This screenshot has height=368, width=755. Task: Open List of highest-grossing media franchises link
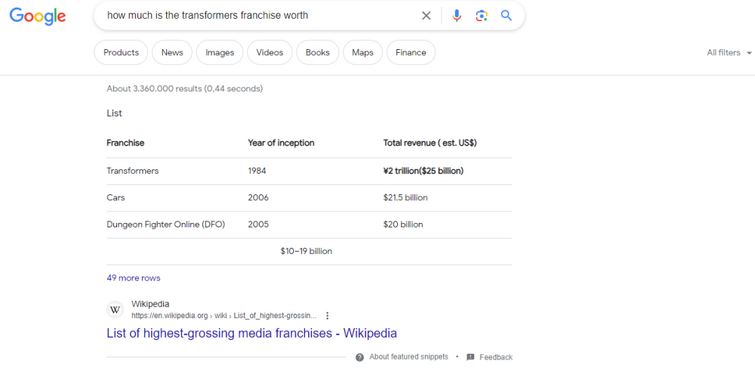(252, 333)
